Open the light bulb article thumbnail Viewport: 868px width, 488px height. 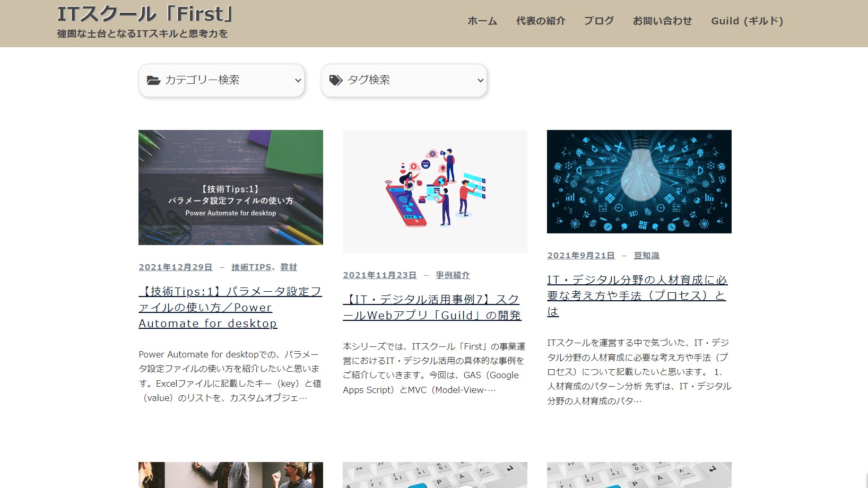coord(639,181)
